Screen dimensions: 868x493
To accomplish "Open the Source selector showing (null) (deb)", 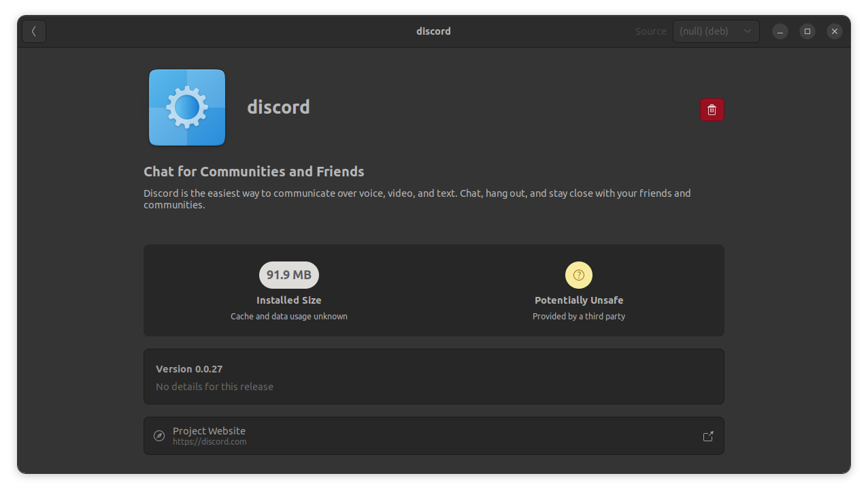I will point(716,31).
